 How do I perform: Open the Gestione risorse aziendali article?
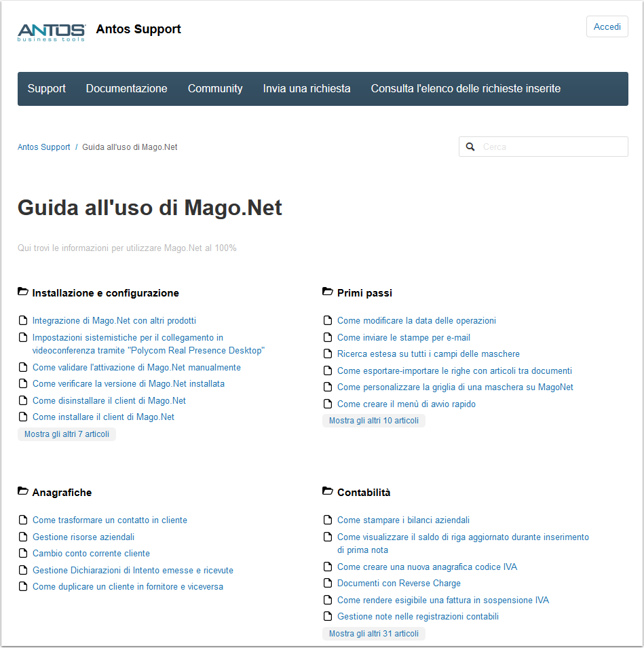[83, 537]
